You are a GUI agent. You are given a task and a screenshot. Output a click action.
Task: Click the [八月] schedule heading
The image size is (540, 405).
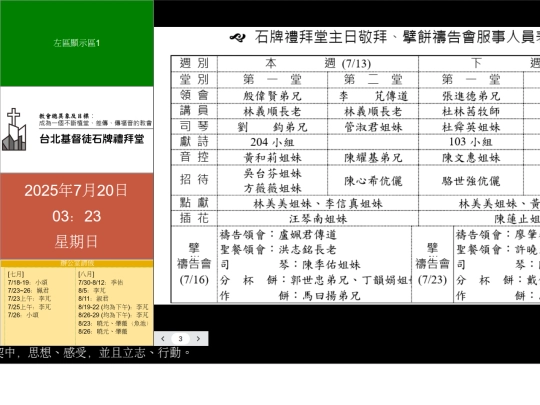tap(86, 274)
